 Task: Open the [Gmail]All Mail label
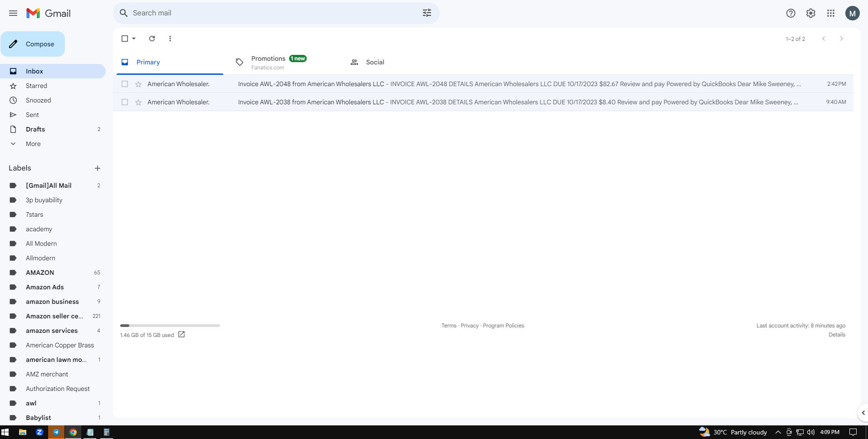point(53,185)
